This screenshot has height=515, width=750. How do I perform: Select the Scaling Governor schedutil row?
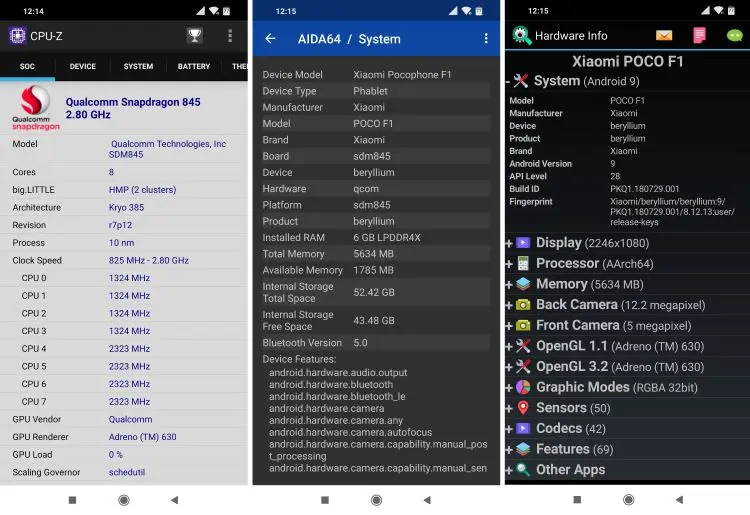click(124, 472)
